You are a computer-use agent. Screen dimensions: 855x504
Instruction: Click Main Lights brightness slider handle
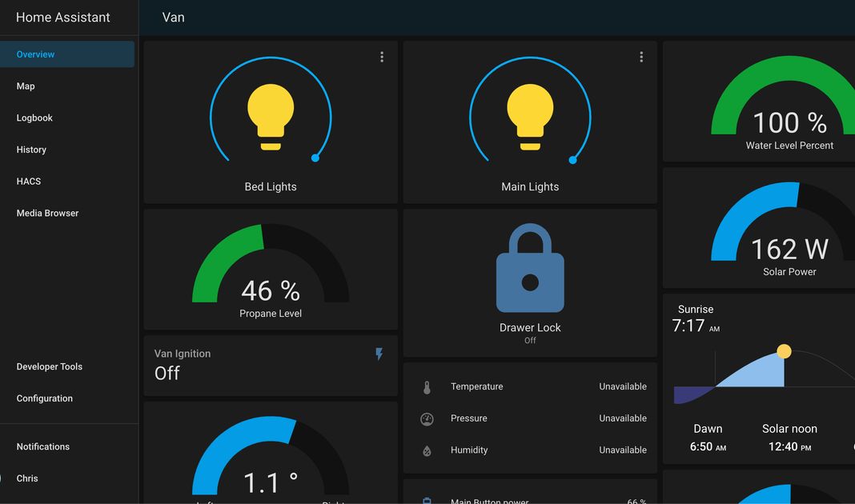point(572,160)
